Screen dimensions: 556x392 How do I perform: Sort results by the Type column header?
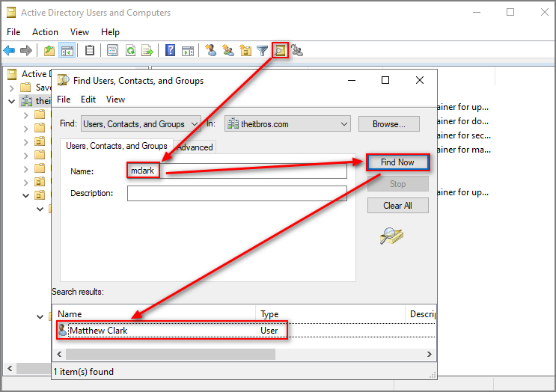[x=331, y=314]
